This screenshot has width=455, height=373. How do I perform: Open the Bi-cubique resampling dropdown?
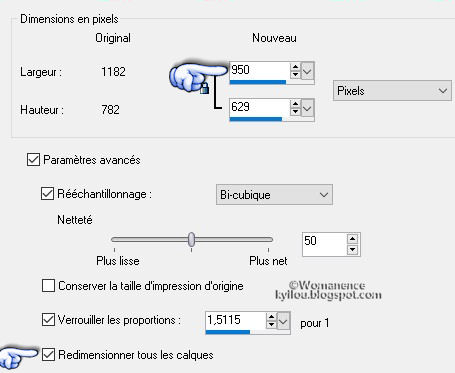(x=274, y=195)
